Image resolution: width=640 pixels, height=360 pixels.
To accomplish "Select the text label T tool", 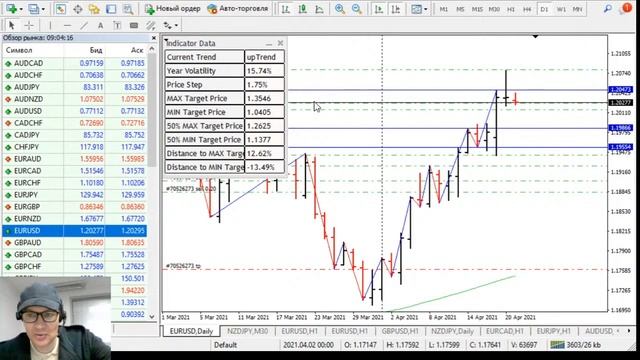I will click(x=117, y=25).
